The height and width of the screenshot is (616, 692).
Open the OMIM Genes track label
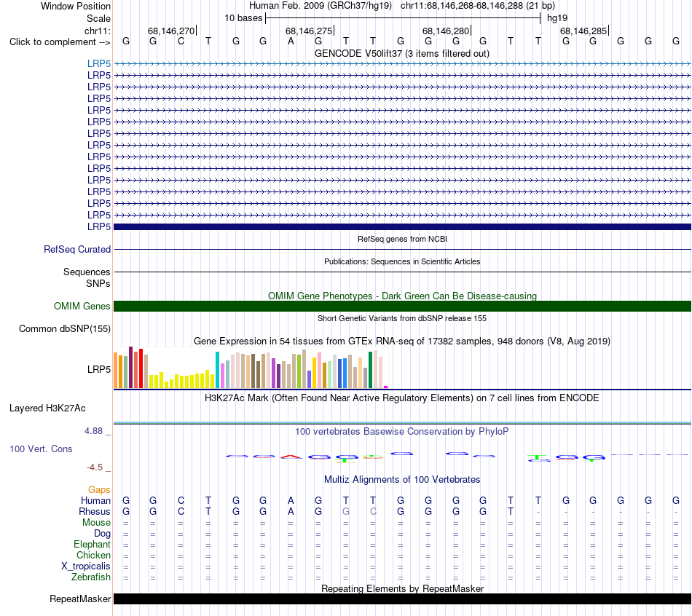point(82,307)
